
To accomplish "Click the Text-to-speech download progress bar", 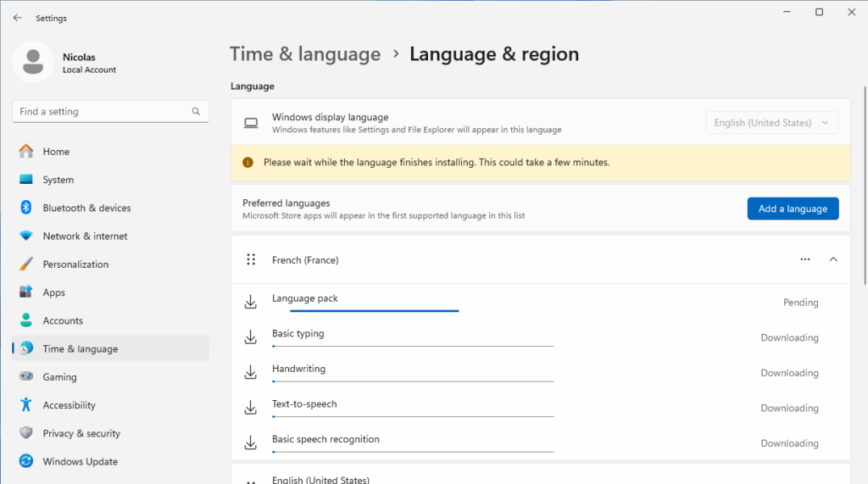I will coord(413,416).
